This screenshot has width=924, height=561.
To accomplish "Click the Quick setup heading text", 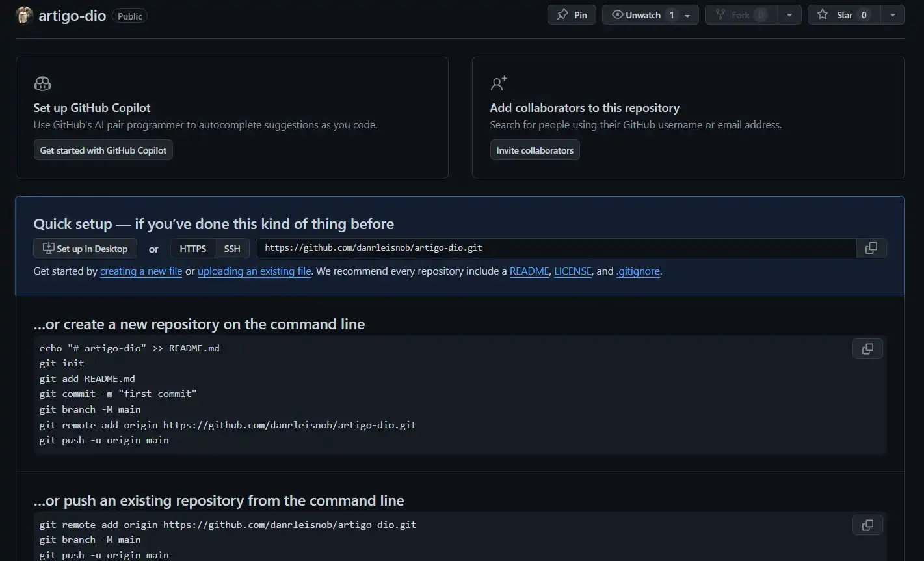I will [214, 224].
